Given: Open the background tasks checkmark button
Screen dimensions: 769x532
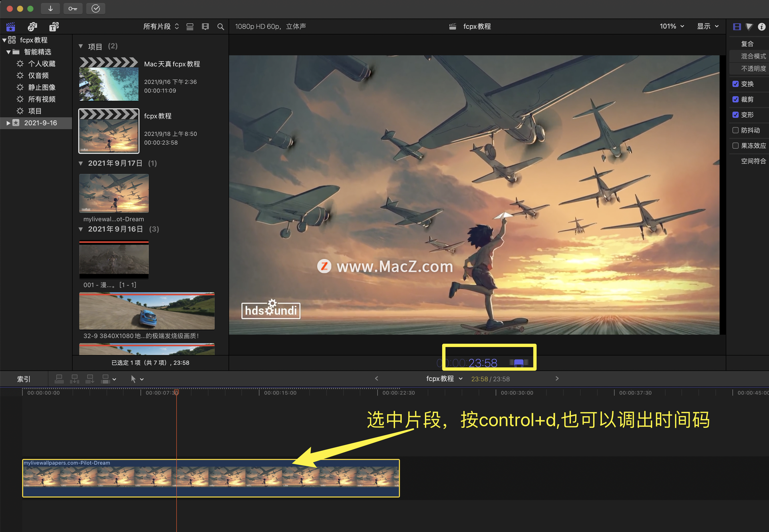Looking at the screenshot, I should click(x=96, y=8).
